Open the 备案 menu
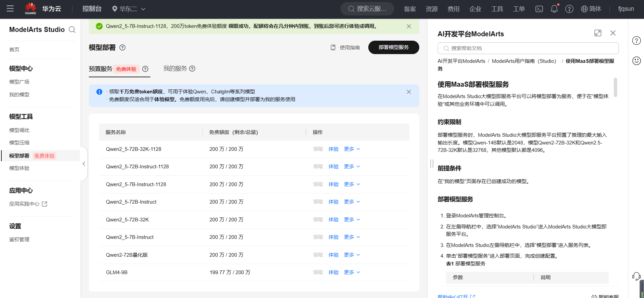The image size is (644, 298). click(x=410, y=9)
